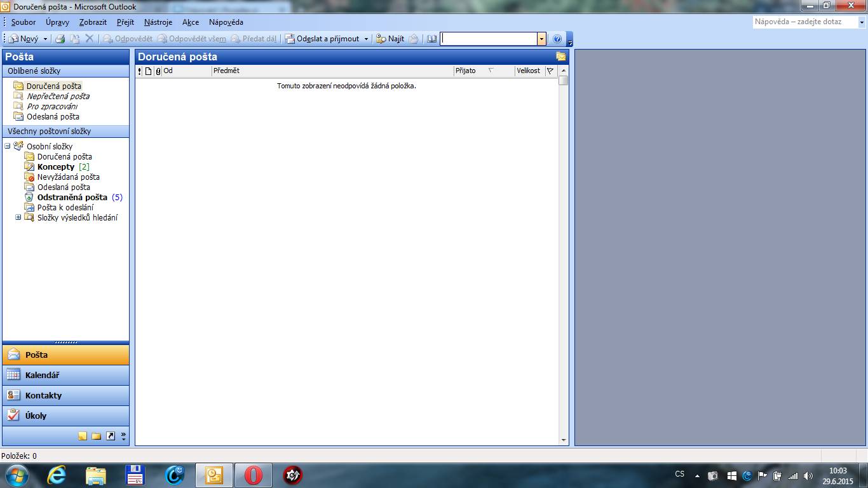Click message list scroll down arrow
The image size is (868, 488).
coord(564,440)
